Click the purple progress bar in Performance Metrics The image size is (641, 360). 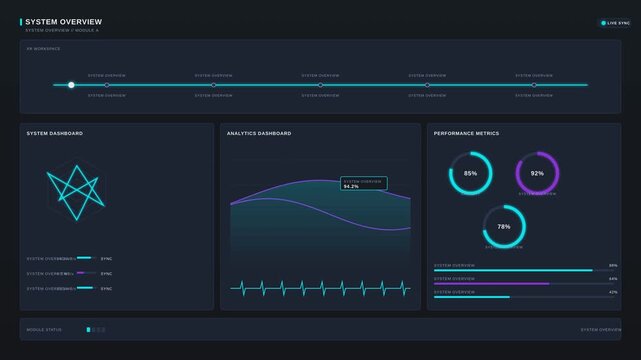[x=524, y=284]
